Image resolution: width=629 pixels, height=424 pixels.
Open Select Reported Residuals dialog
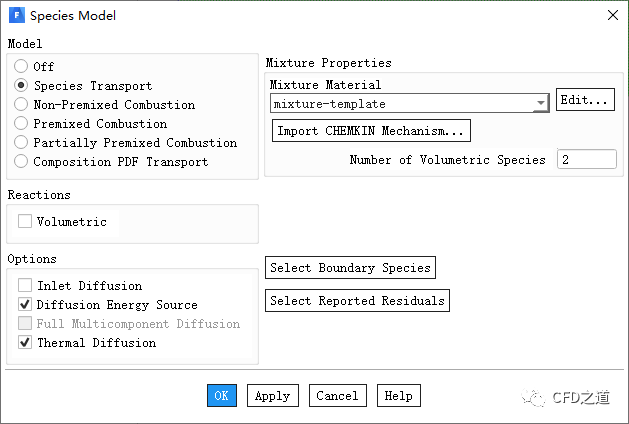tap(357, 301)
